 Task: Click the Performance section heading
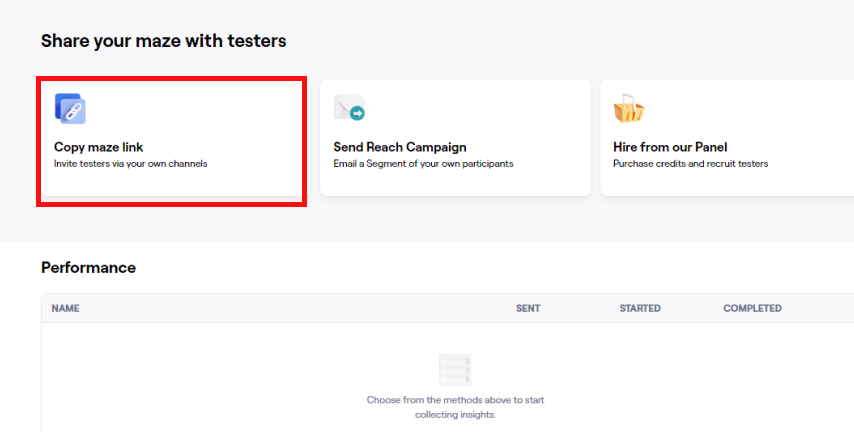88,268
